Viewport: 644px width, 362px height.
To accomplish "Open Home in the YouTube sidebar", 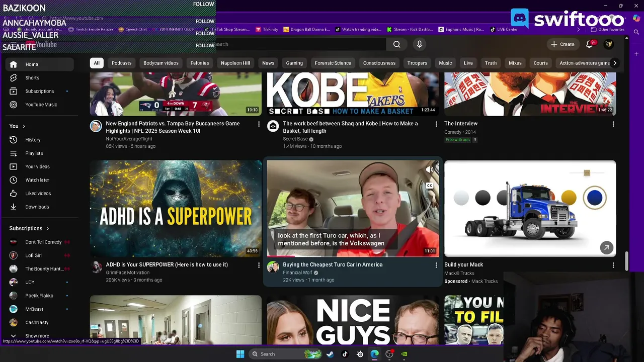I will point(40,64).
